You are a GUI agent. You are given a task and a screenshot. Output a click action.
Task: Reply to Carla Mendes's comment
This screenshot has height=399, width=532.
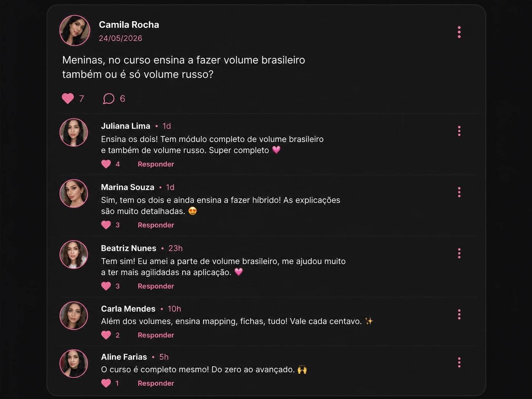coord(156,335)
